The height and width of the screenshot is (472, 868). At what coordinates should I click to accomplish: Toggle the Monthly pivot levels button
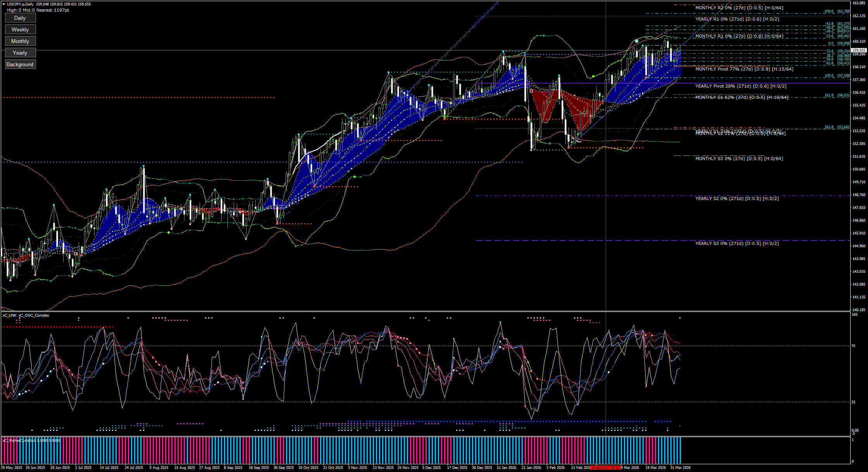[x=20, y=41]
